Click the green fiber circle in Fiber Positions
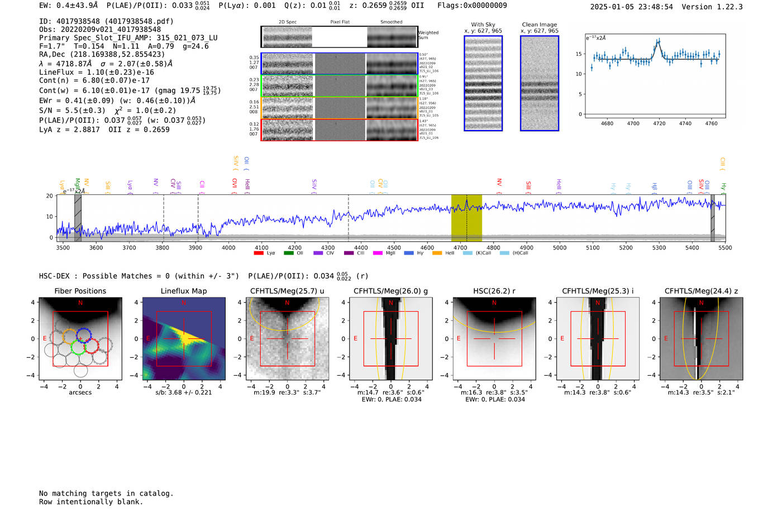Viewport: 782px width, 532px height. [78, 347]
